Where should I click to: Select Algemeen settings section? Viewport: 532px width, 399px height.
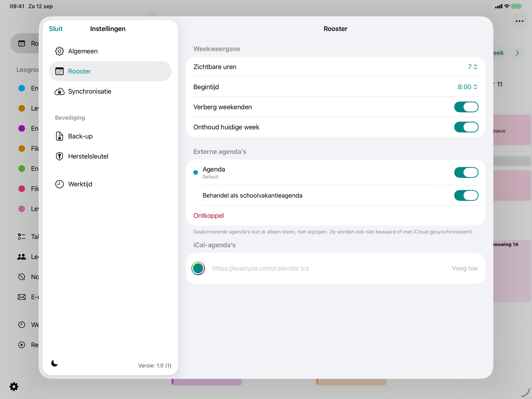click(x=110, y=51)
